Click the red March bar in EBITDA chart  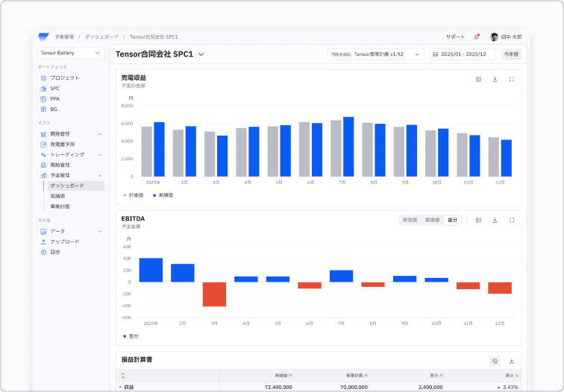click(x=214, y=294)
